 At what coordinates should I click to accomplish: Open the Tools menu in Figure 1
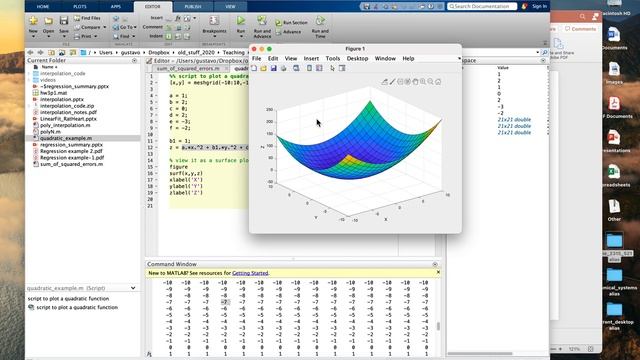point(333,59)
